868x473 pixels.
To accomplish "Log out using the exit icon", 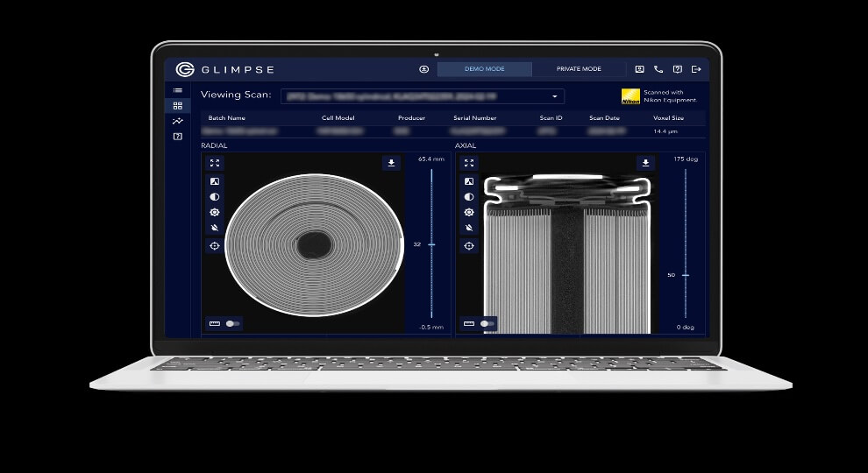I will [x=696, y=69].
